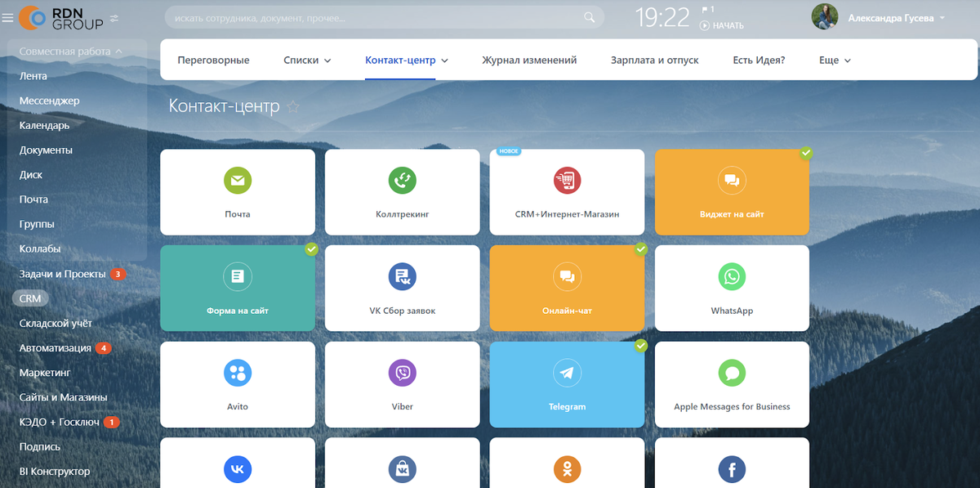This screenshot has height=488, width=980.
Task: Open the Журнал изменений tab
Action: coord(529,60)
